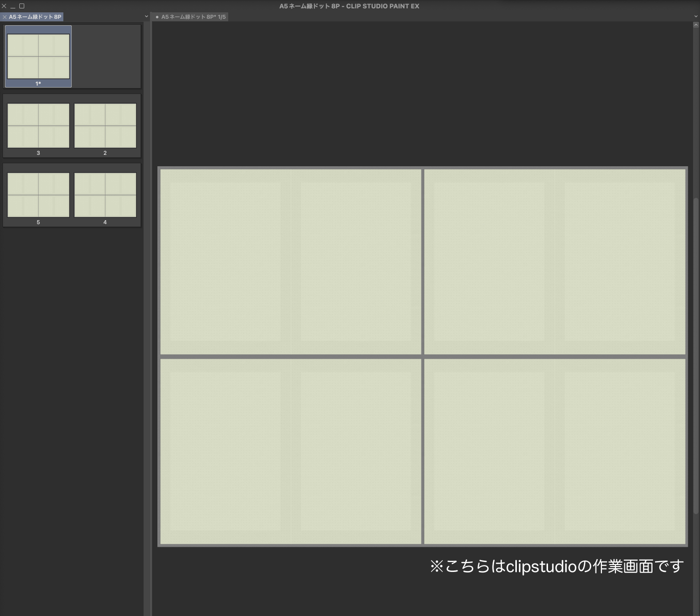Click the window close icon at top left

(4, 6)
